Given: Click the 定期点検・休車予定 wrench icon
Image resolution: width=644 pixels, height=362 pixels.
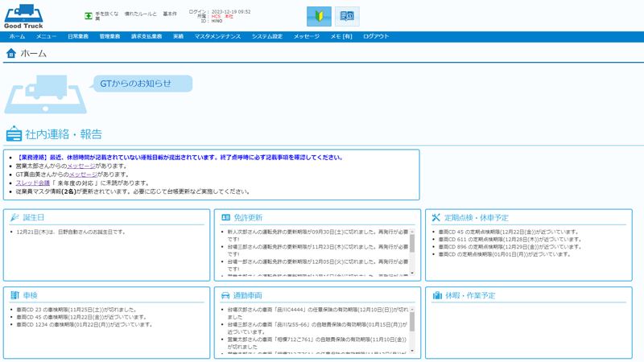Looking at the screenshot, I should pos(436,218).
